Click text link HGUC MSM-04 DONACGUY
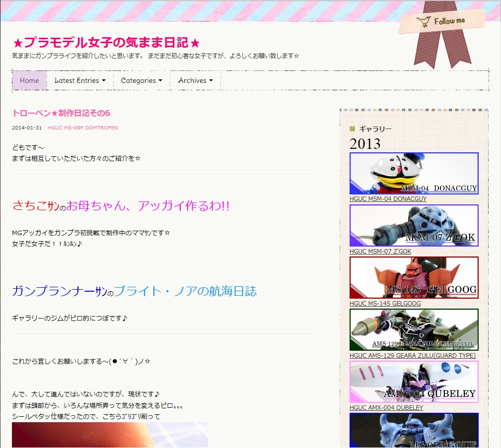The height and width of the screenshot is (448, 501). click(x=388, y=198)
